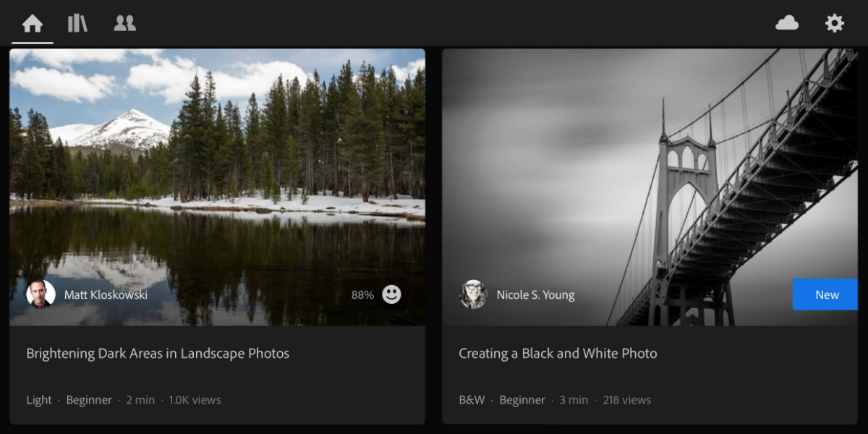Check cloud sync status via the cloud icon

[x=788, y=22]
